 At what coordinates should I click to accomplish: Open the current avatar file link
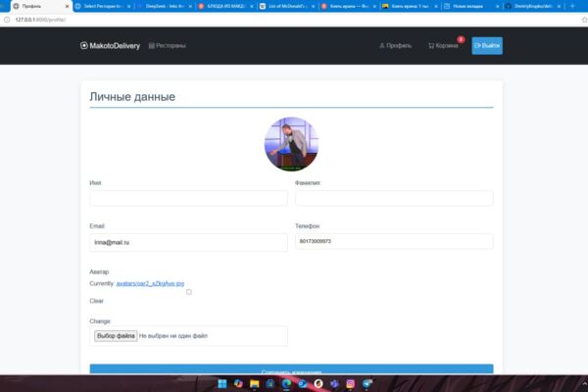click(x=150, y=283)
